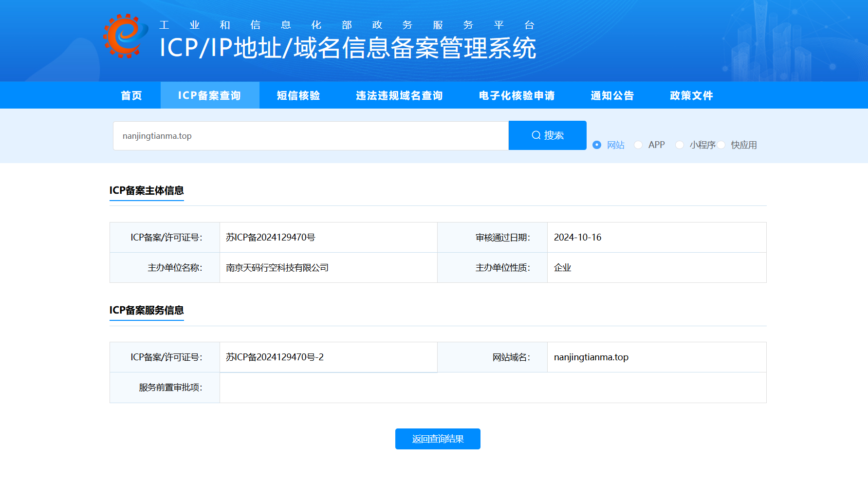The height and width of the screenshot is (482, 868).
Task: Open 违法违规域名查询 navigation tab
Action: click(399, 95)
